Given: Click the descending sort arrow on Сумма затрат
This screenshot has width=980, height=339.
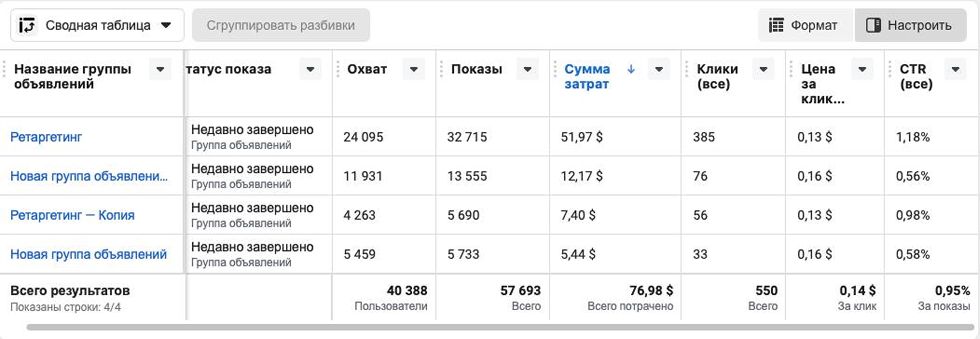Looking at the screenshot, I should pyautogui.click(x=631, y=69).
